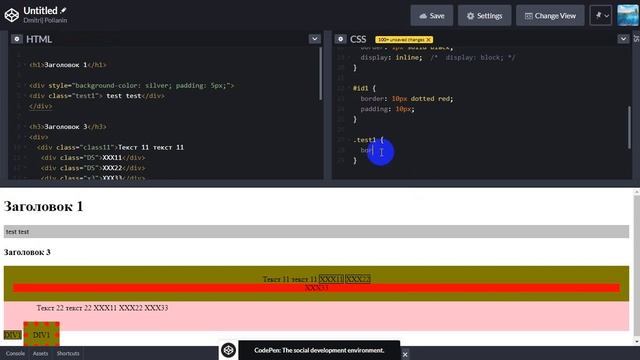The image size is (640, 360).
Task: Click the boxed XXX11 in olive block
Action: pyautogui.click(x=331, y=279)
